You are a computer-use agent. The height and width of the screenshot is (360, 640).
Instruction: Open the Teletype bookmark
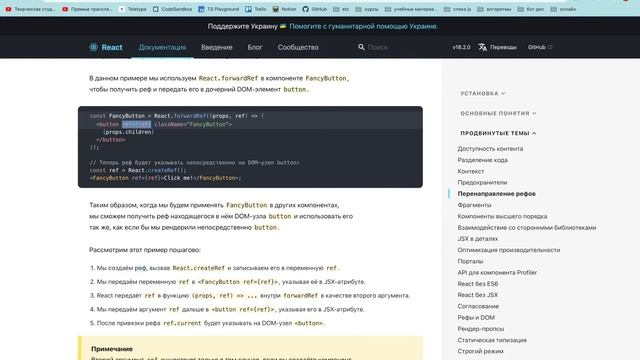133,9
